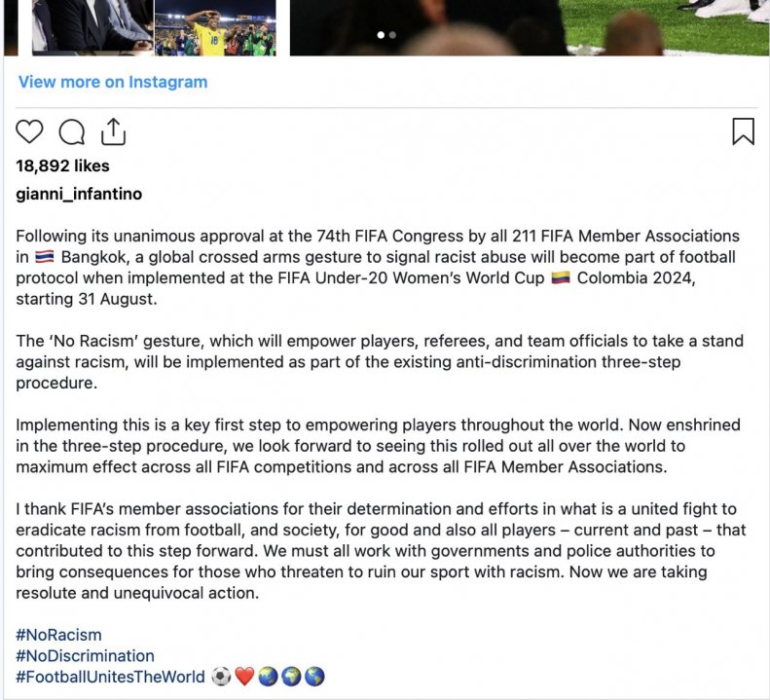
Task: Save the post with the bookmark icon
Action: tap(743, 131)
